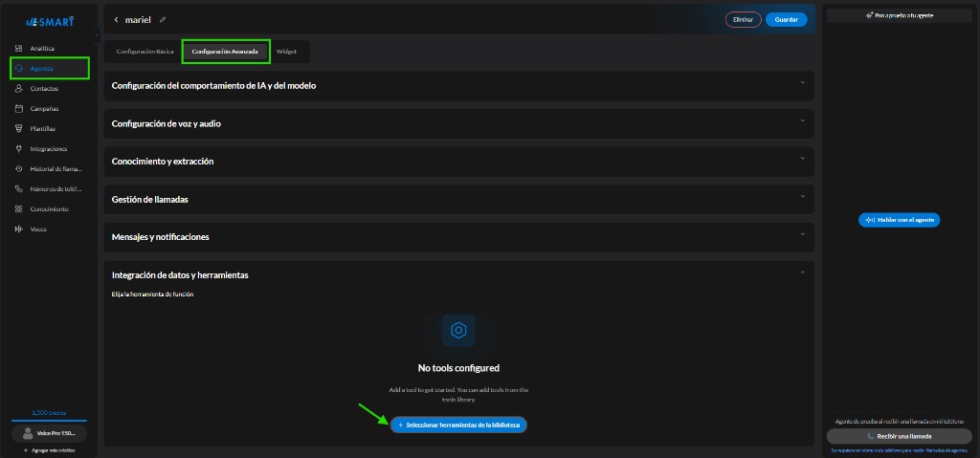Viewport: 980px width, 458px height.
Task: Switch to the Configuración Básica tab
Action: 145,52
